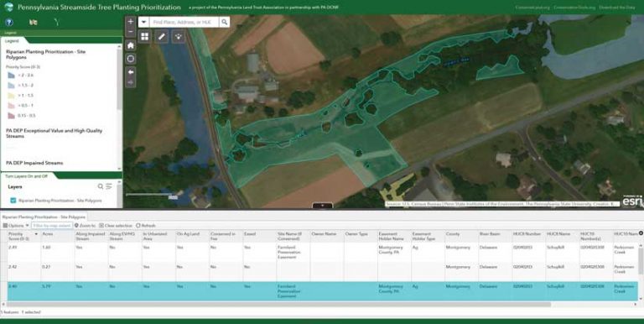
Task: Switch to the Legend tab
Action: pyautogui.click(x=12, y=40)
